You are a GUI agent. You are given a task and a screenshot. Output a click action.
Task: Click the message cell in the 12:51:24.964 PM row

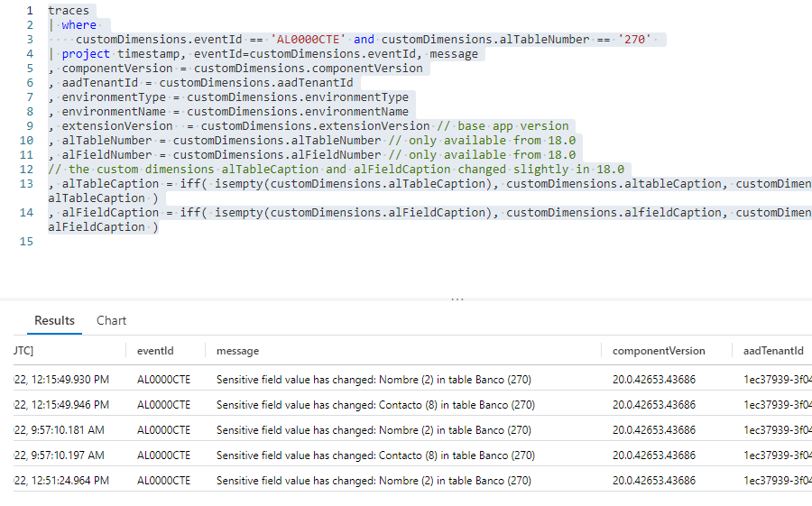(x=374, y=481)
